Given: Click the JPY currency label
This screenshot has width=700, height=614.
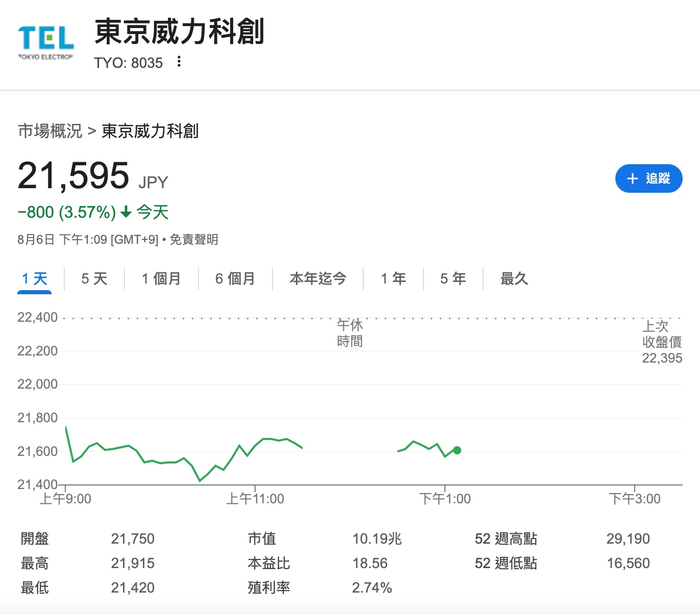Looking at the screenshot, I should pyautogui.click(x=153, y=183).
